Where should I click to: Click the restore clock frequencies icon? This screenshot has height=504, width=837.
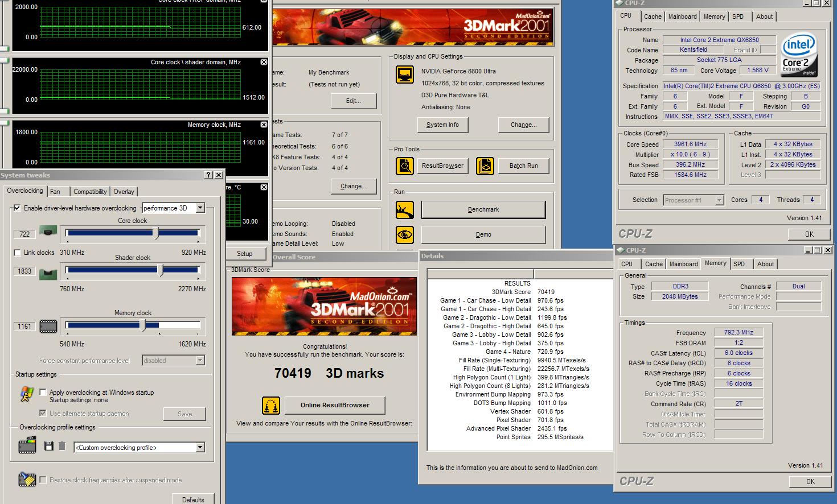pyautogui.click(x=27, y=480)
